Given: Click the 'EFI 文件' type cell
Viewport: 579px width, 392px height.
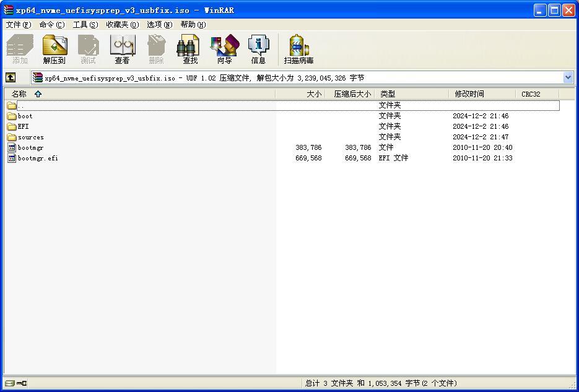Looking at the screenshot, I should tap(393, 158).
